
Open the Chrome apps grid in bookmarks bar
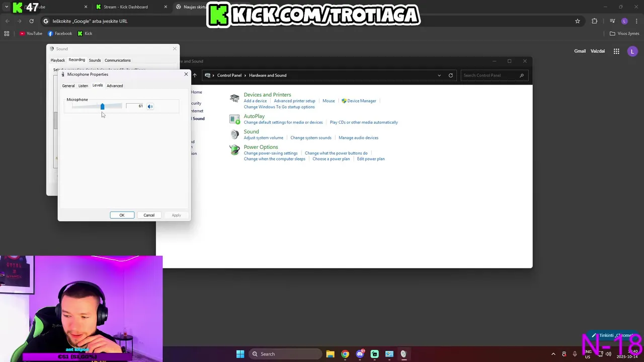(x=7, y=34)
